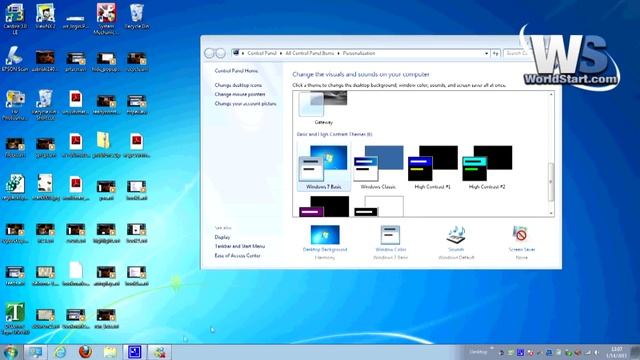Click the refresh button beside the address bar
This screenshot has height=360, width=640.
tap(496, 53)
